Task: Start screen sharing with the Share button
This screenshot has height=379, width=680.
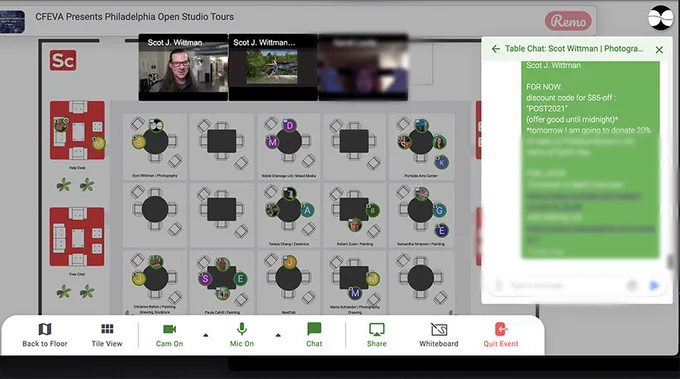Action: tap(376, 335)
